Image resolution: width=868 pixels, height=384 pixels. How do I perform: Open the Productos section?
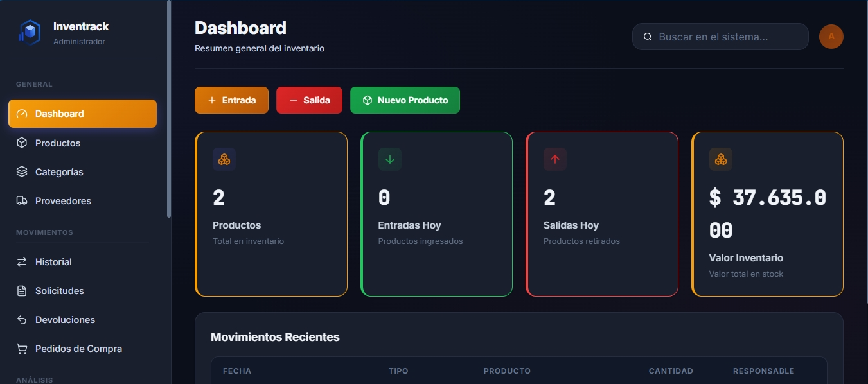click(82, 143)
